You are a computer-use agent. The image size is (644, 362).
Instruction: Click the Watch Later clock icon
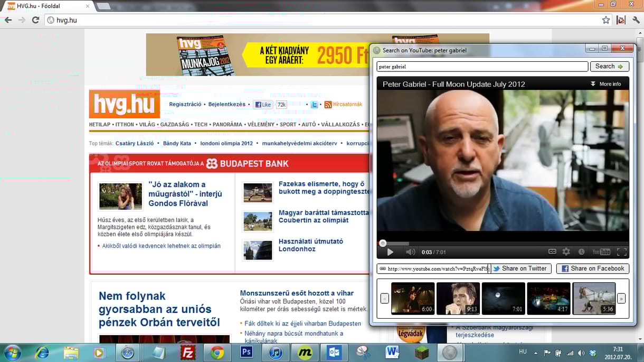point(581,252)
